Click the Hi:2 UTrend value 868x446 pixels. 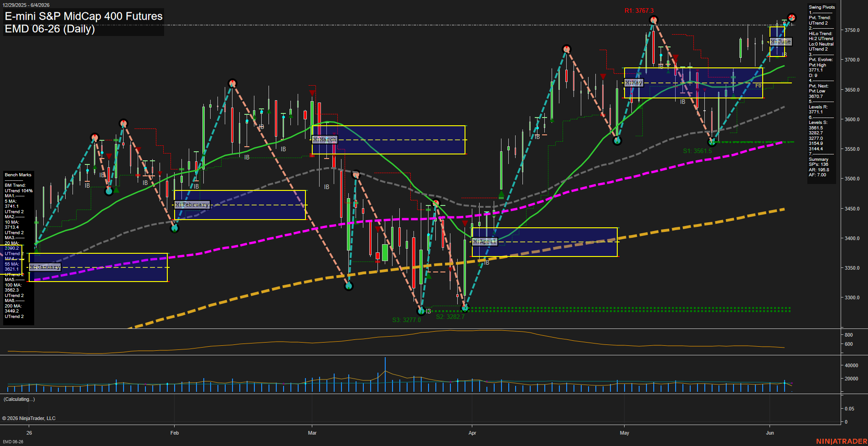(x=821, y=39)
